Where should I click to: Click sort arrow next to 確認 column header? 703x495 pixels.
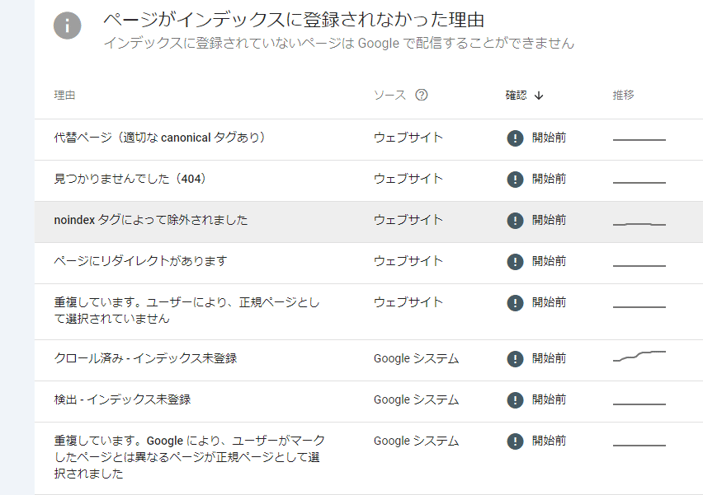539,96
